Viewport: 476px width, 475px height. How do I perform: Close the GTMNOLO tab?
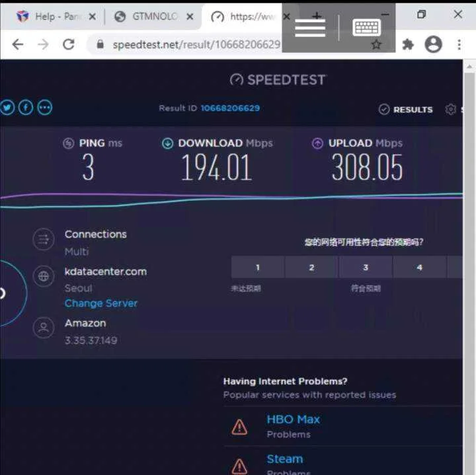[x=190, y=17]
